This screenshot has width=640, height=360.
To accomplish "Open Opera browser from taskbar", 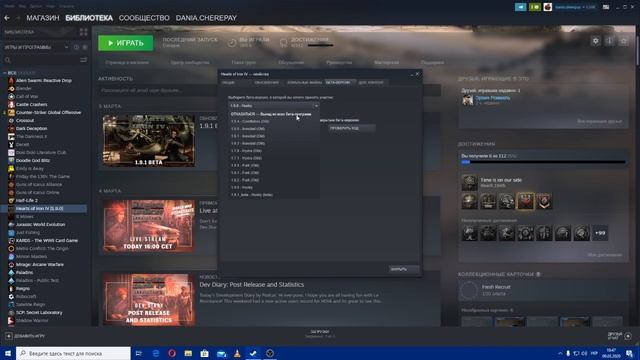I will click(172, 353).
